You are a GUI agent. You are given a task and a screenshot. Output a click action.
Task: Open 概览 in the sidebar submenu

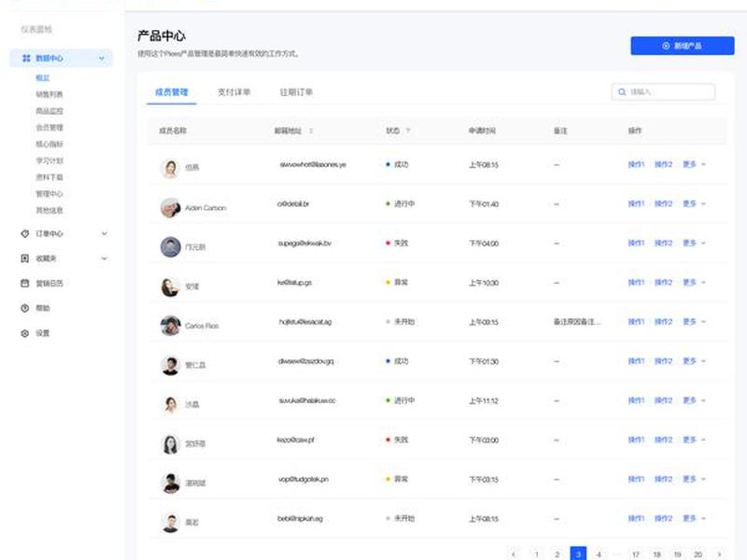click(x=42, y=77)
